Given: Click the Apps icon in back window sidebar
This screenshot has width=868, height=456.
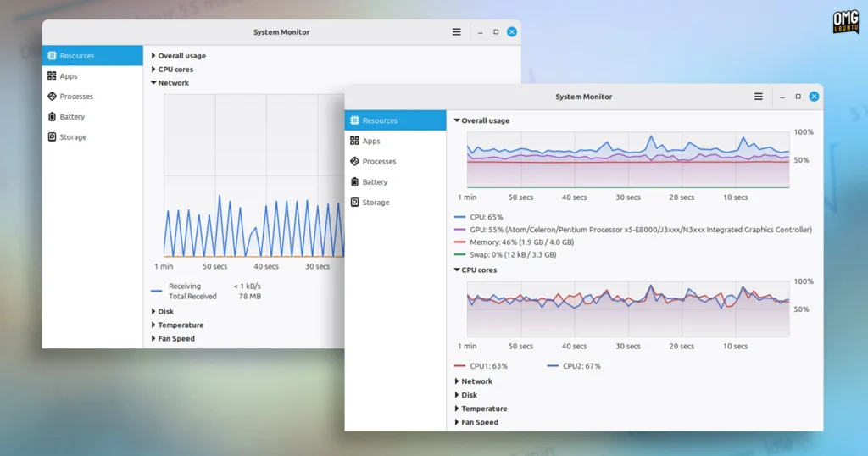Looking at the screenshot, I should (52, 75).
